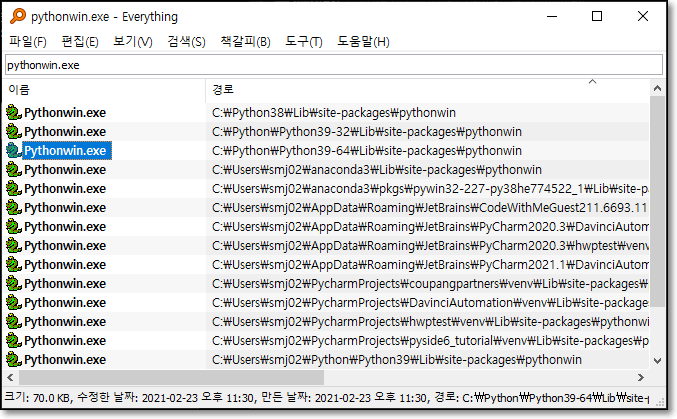Click vertical scrollbar up arrow
Screen dimensions: 677x419
tap(657, 88)
